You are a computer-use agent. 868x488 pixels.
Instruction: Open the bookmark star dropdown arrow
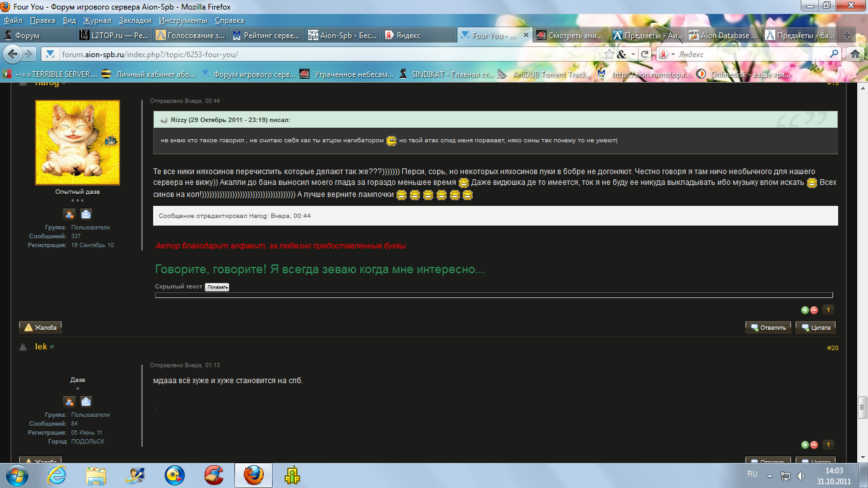point(632,55)
